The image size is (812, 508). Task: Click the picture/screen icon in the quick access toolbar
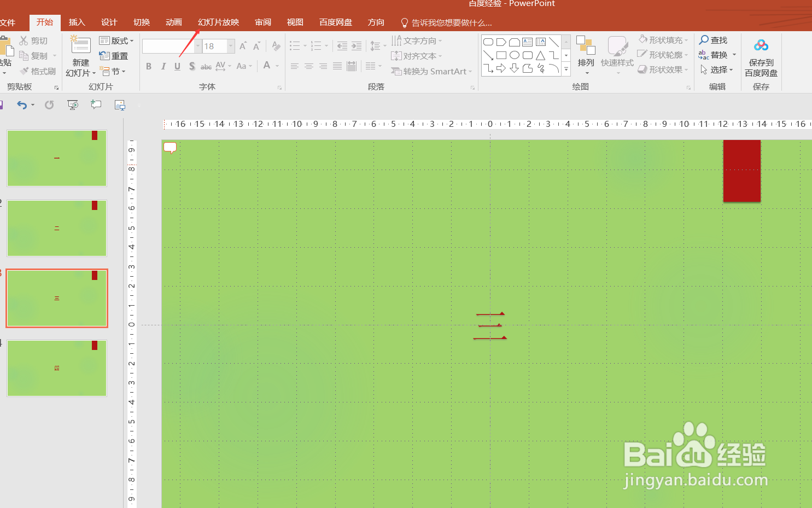point(120,104)
